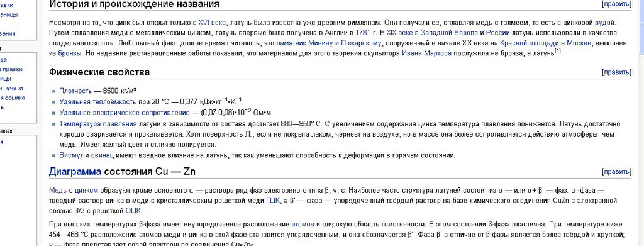The width and height of the screenshot is (644, 246).
Task: Open памятник Минину и Пожарскому link
Action: coord(328,43)
